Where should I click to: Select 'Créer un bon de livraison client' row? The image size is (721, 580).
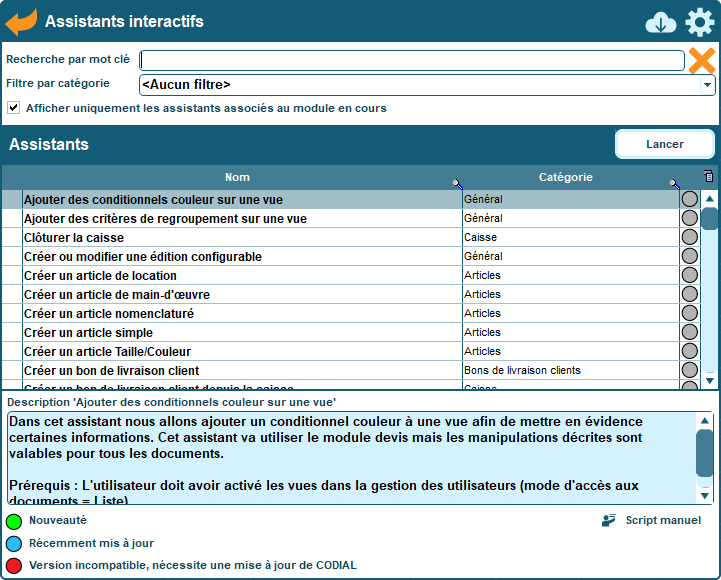click(x=240, y=370)
